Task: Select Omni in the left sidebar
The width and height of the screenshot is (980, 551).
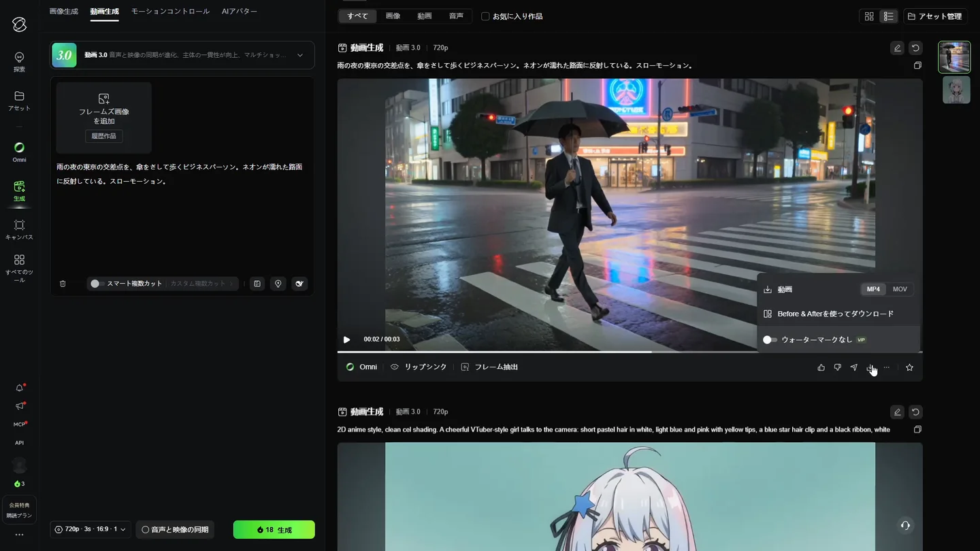Action: tap(19, 152)
